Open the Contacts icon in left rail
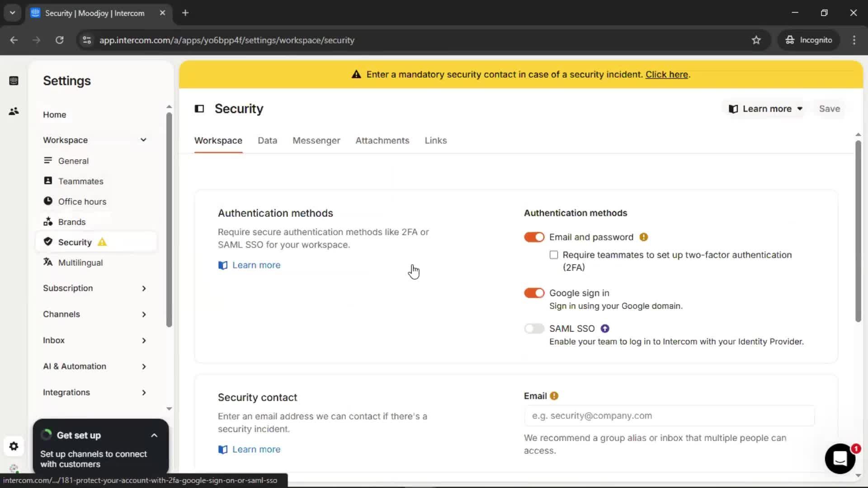Image resolution: width=868 pixels, height=488 pixels. 14,111
